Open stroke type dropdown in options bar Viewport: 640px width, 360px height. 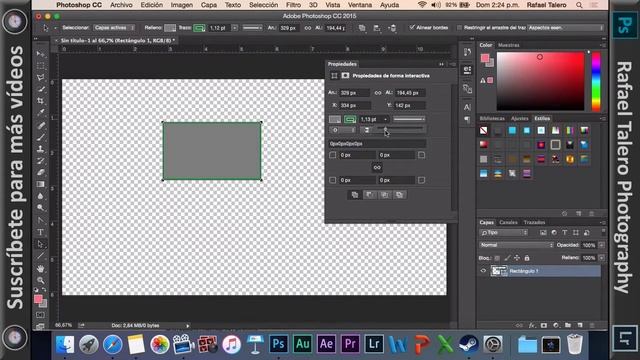[253, 28]
